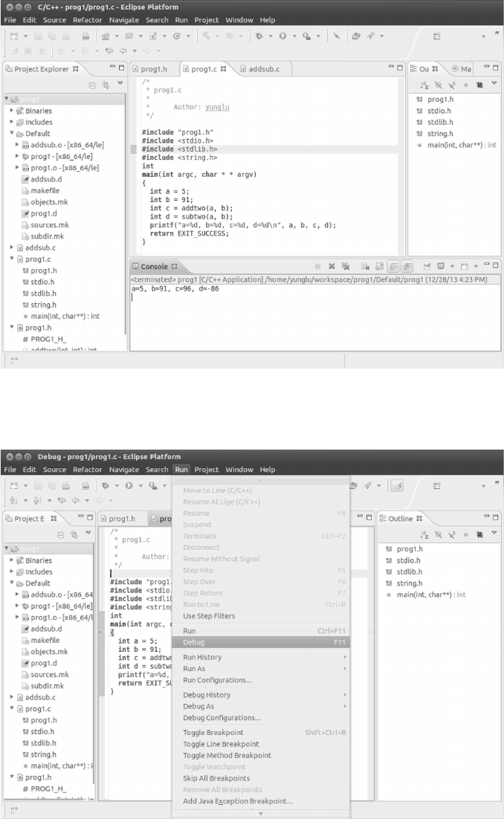
Task: Toggle Hide Static Members in top Outline view
Action: (x=452, y=85)
